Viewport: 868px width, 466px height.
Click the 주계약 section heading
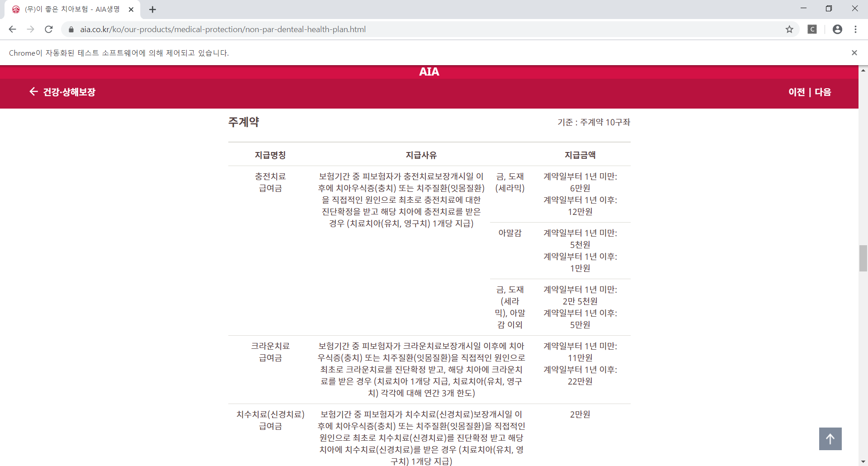[244, 122]
